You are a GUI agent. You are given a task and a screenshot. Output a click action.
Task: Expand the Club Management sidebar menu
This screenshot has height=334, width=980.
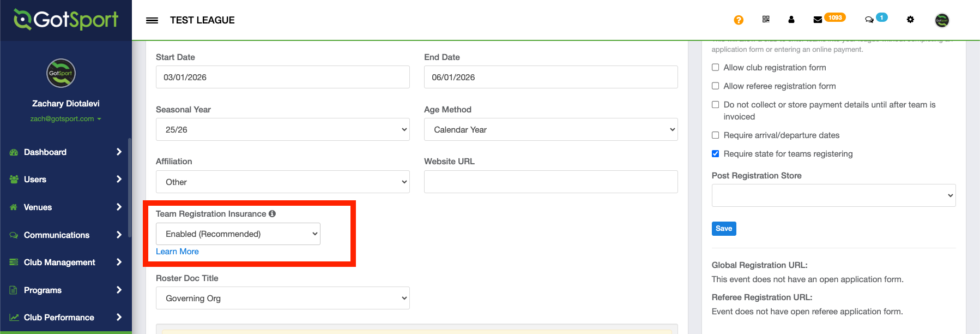(65, 263)
